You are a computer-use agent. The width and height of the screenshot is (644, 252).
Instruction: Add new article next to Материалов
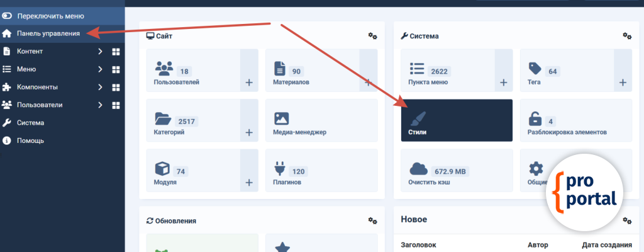pyautogui.click(x=368, y=83)
